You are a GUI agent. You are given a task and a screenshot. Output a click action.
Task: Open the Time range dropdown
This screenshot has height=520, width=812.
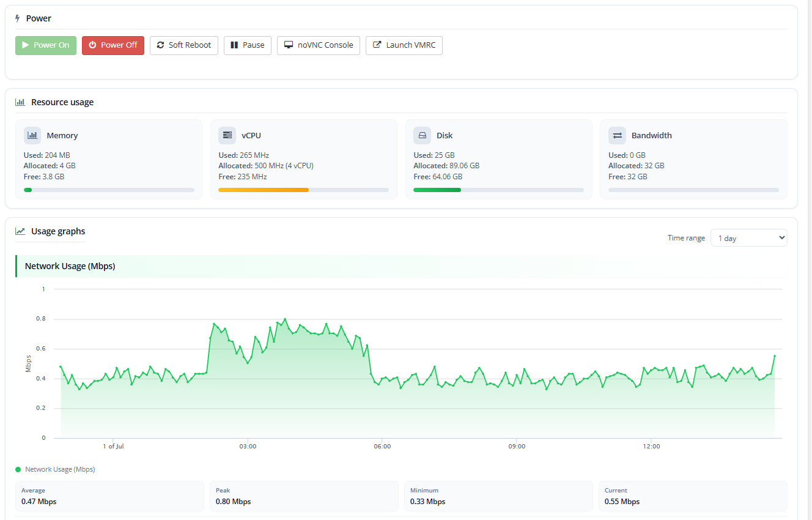pos(749,238)
